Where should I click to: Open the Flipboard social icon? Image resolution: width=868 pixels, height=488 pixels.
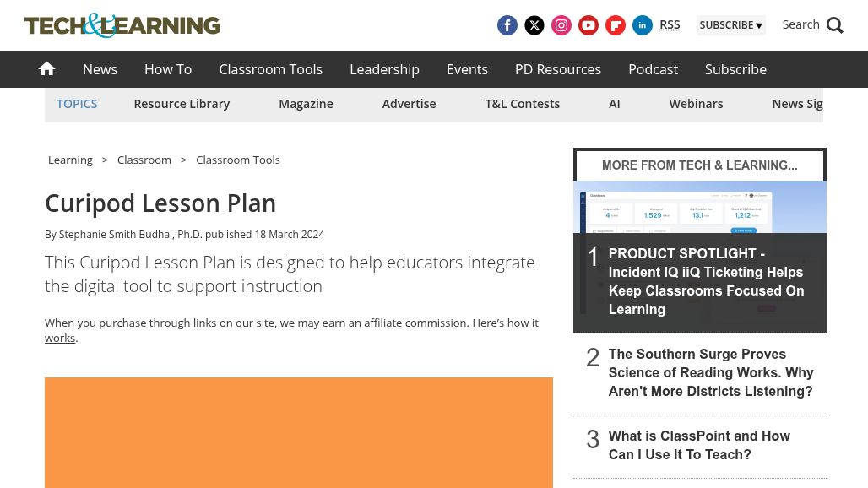click(x=616, y=25)
